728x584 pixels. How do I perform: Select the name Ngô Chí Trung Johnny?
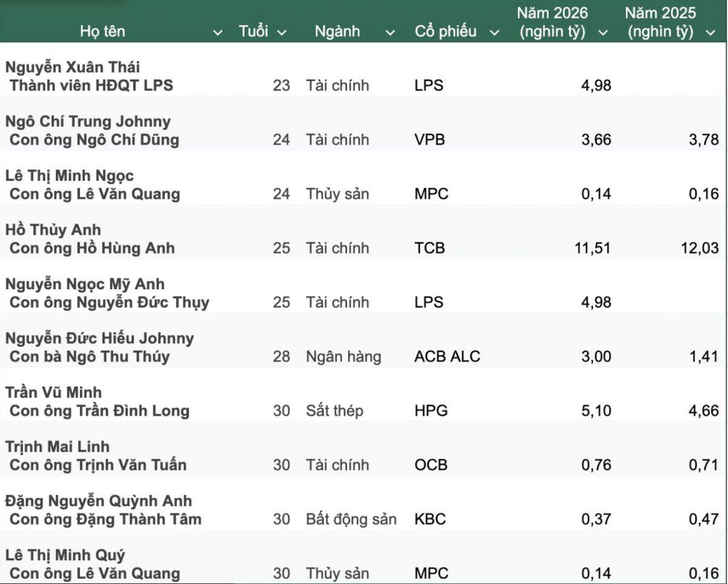coord(88,121)
